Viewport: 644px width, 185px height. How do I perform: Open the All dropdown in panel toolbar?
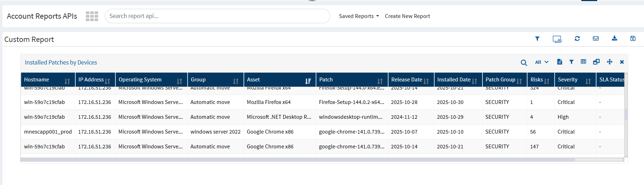pyautogui.click(x=542, y=62)
